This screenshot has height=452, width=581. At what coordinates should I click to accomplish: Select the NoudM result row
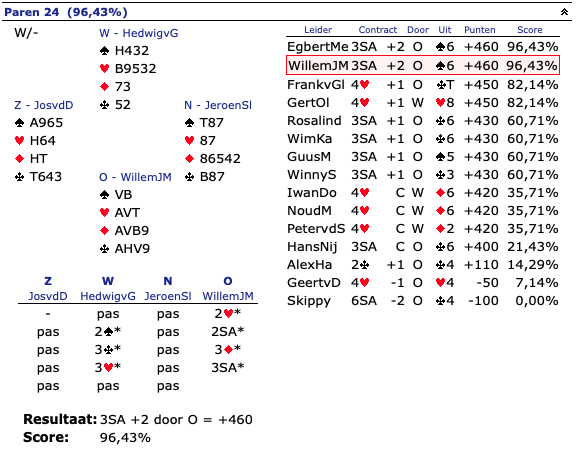coord(423,210)
